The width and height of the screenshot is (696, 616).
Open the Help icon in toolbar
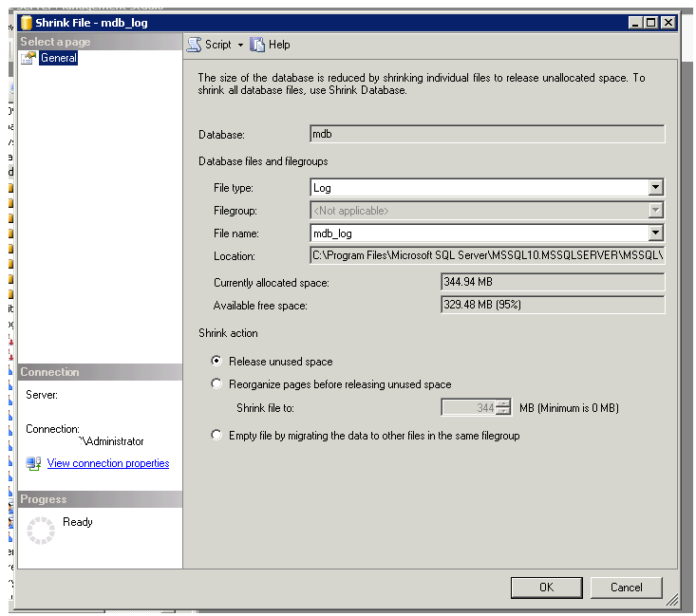(x=257, y=45)
